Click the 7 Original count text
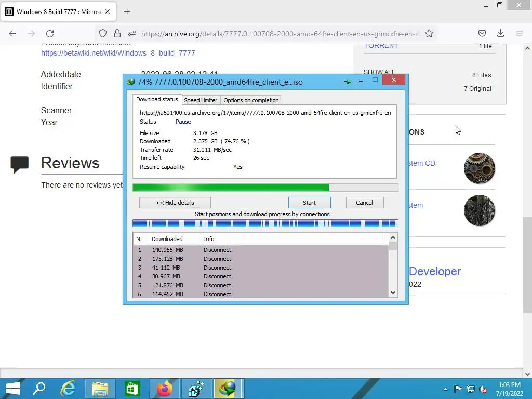532x399 pixels. point(477,89)
